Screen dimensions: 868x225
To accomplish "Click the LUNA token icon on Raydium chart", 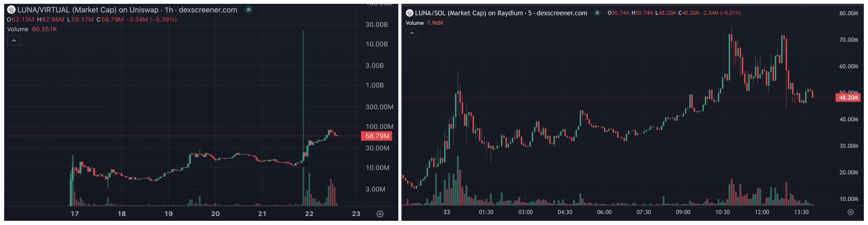I will pyautogui.click(x=409, y=13).
